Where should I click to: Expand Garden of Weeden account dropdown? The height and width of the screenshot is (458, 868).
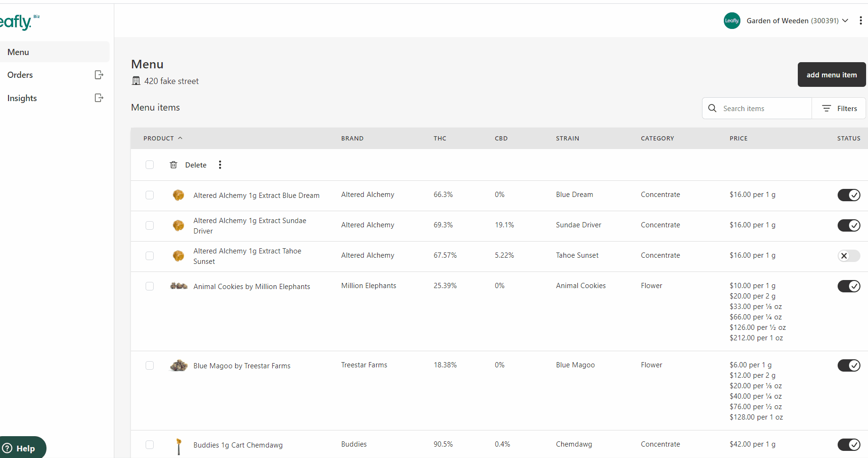[845, 20]
